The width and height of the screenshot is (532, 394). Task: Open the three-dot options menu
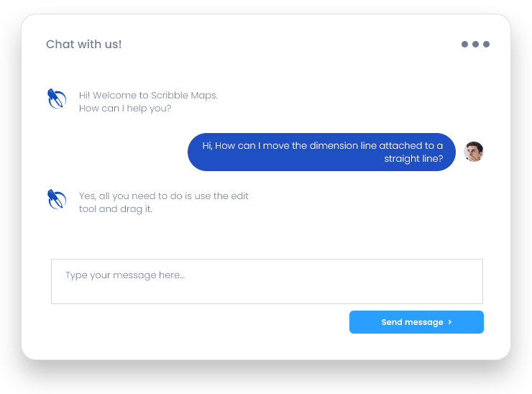click(475, 45)
